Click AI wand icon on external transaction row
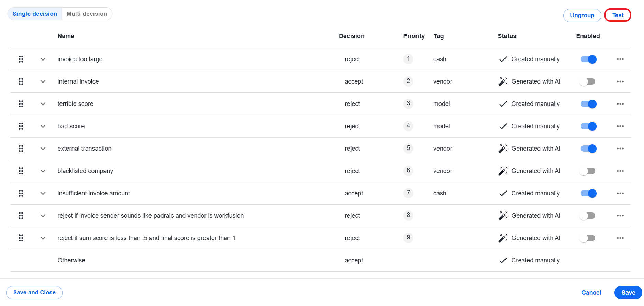This screenshot has width=644, height=306. [503, 149]
